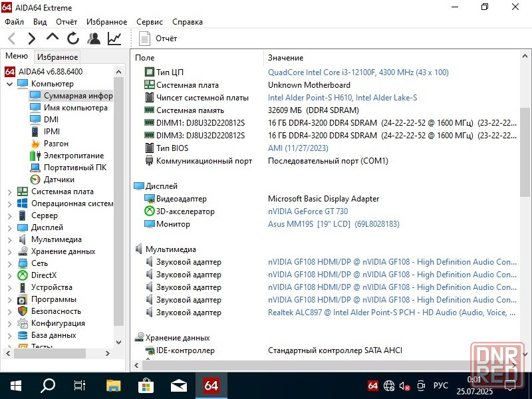This screenshot has height=399, width=532.
Task: Click the muted volume tray icon
Action: (x=404, y=386)
